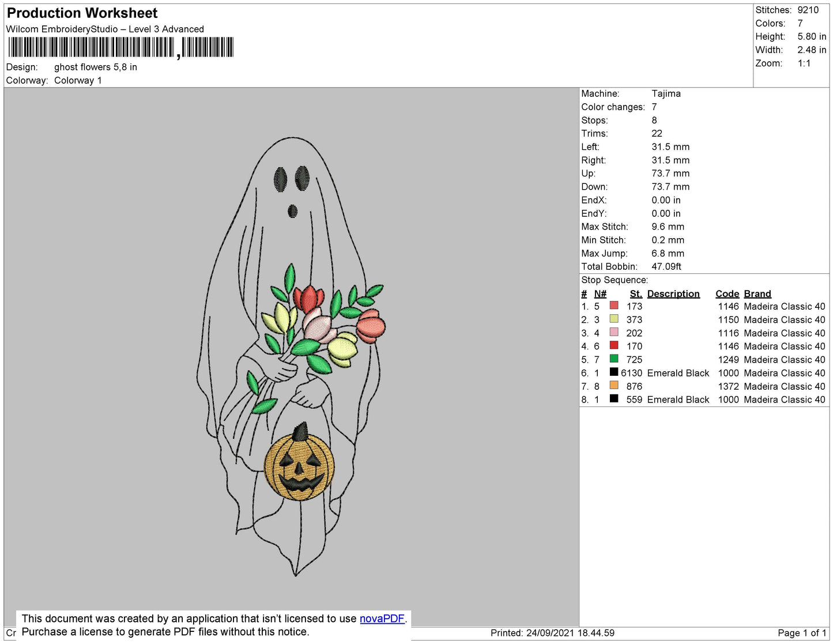Click the 373 yellow thread swatch
This screenshot has width=833, height=644.
click(614, 319)
